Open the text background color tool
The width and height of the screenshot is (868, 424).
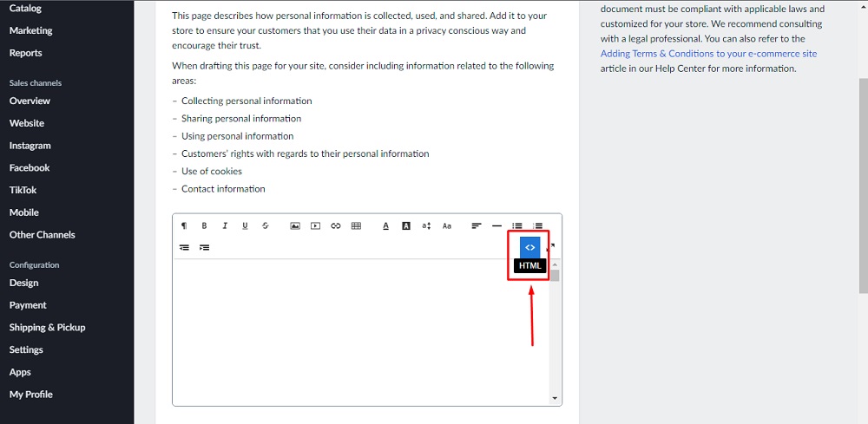click(406, 225)
